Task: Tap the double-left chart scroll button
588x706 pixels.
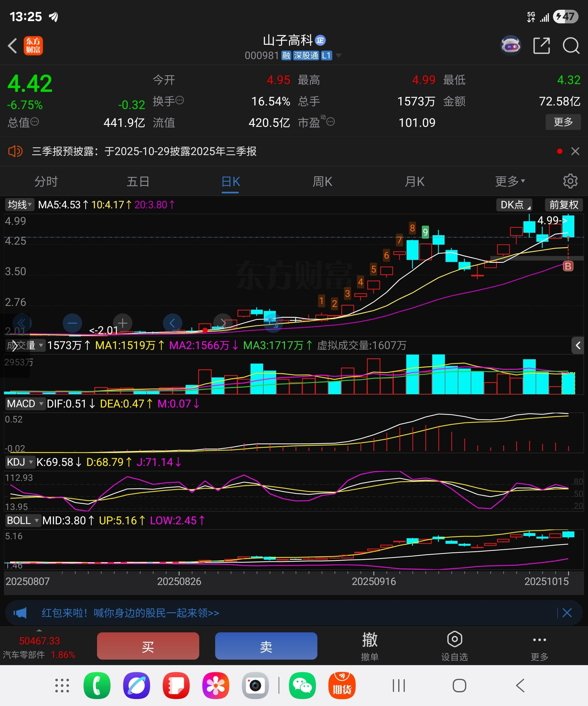Action: pos(21,323)
